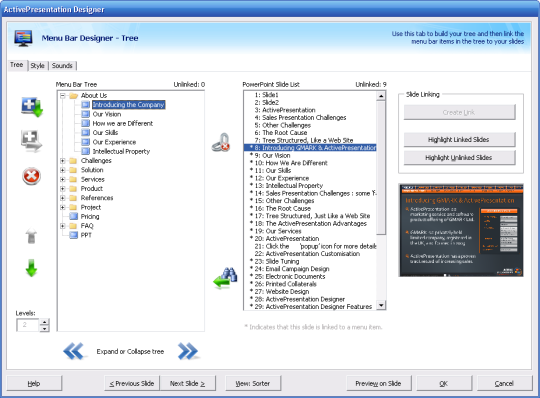The width and height of the screenshot is (540, 398).
Task: Click Highlight Linked Slides button
Action: 459,139
